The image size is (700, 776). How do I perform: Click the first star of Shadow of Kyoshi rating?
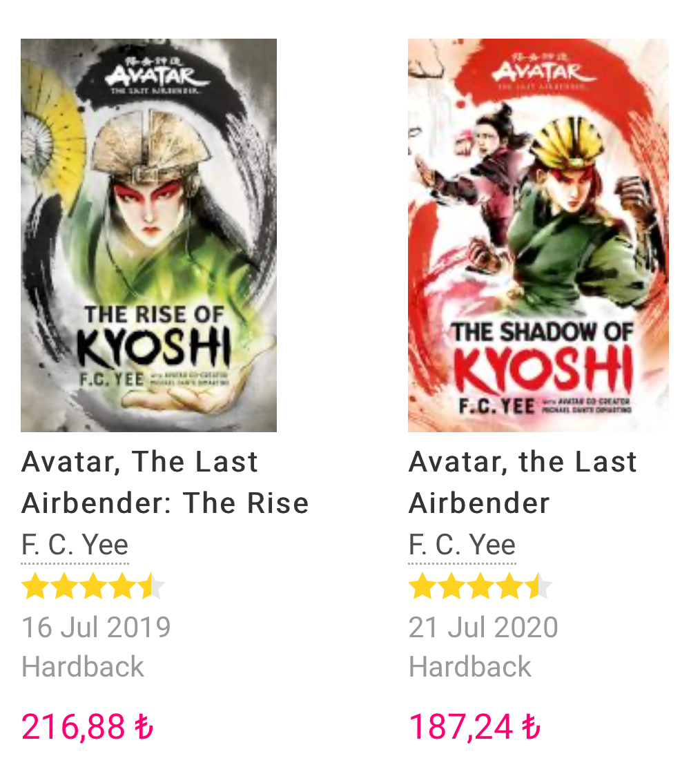click(x=422, y=587)
